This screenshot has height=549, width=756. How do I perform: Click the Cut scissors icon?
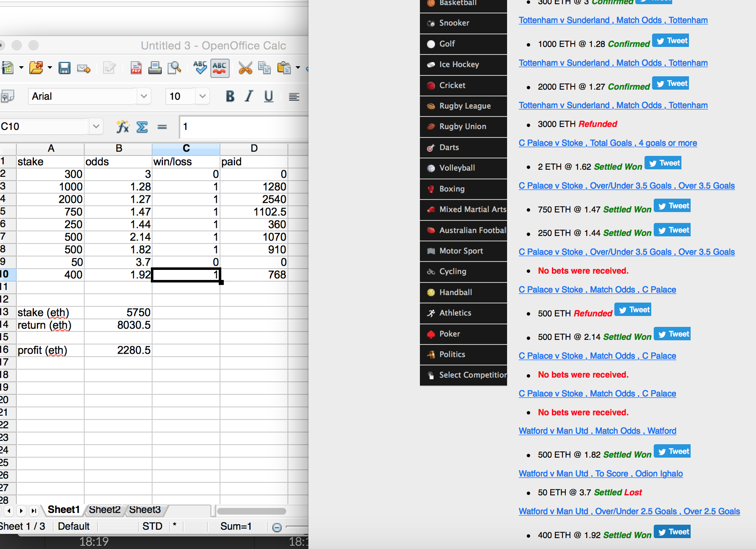(245, 68)
